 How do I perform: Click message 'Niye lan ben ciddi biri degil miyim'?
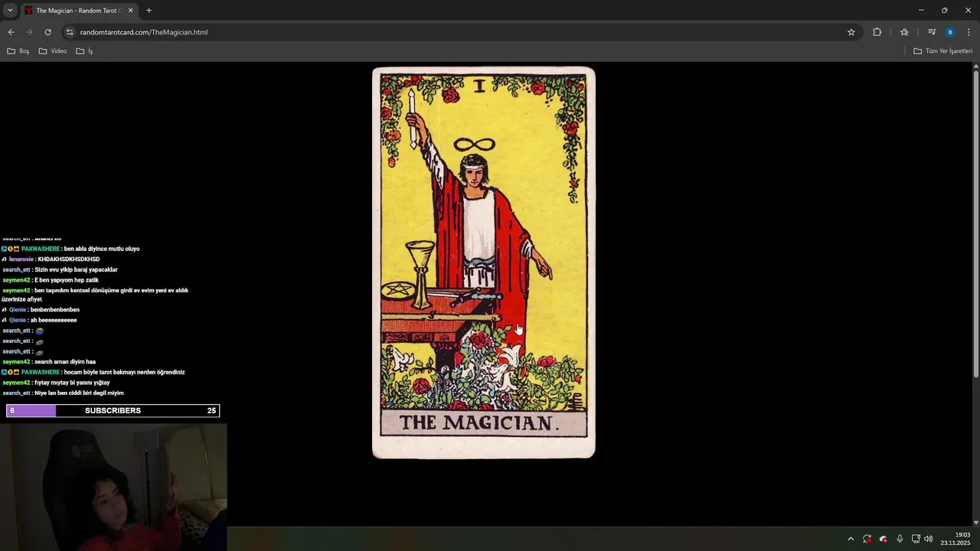(x=79, y=393)
